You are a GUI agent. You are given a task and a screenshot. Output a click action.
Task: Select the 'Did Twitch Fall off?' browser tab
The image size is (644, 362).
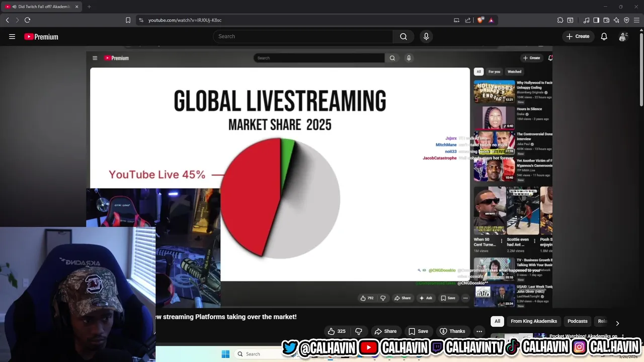[43, 7]
